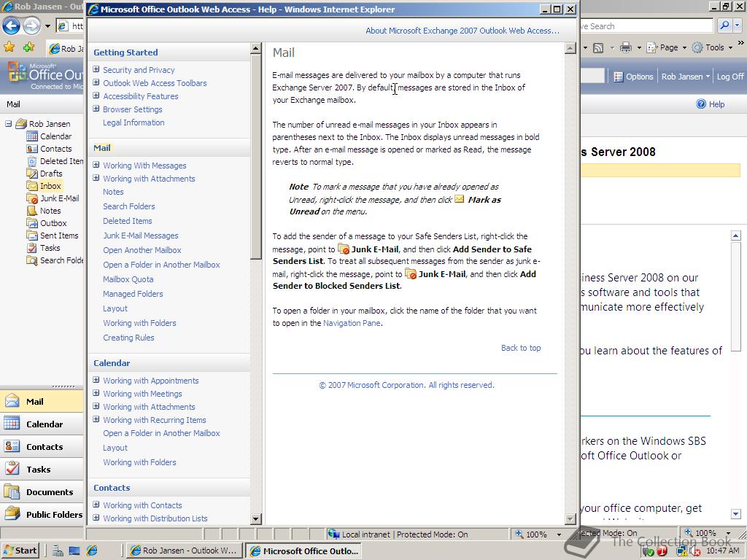Viewport: 747px width, 560px height.
Task: Click Back to top link
Action: 521,348
